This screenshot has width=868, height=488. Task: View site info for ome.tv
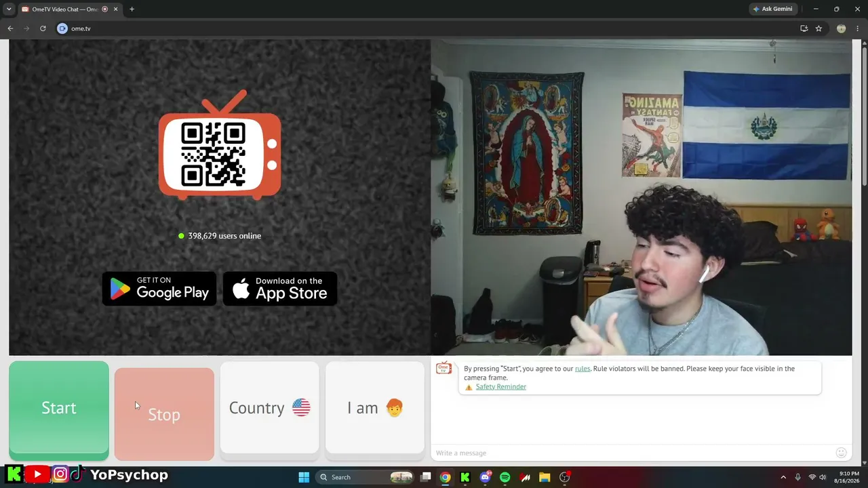pos(62,28)
